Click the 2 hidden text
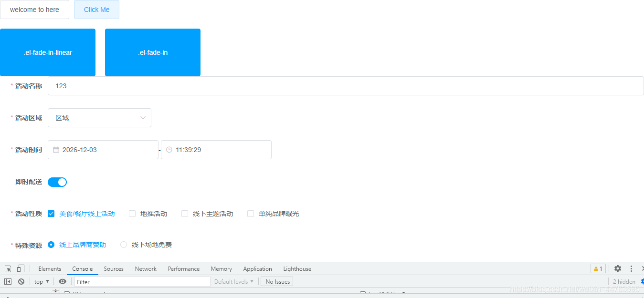Screen dimensions: 644x298 coord(624,281)
